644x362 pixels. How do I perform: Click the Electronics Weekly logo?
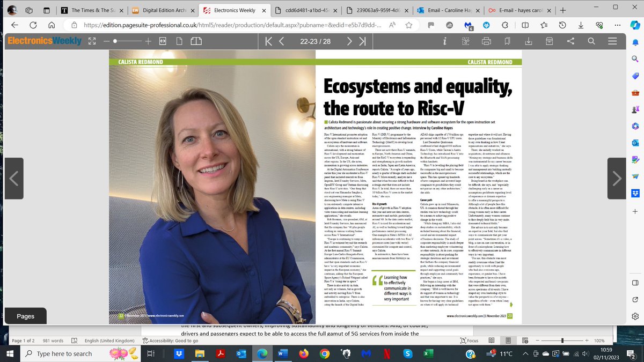45,41
